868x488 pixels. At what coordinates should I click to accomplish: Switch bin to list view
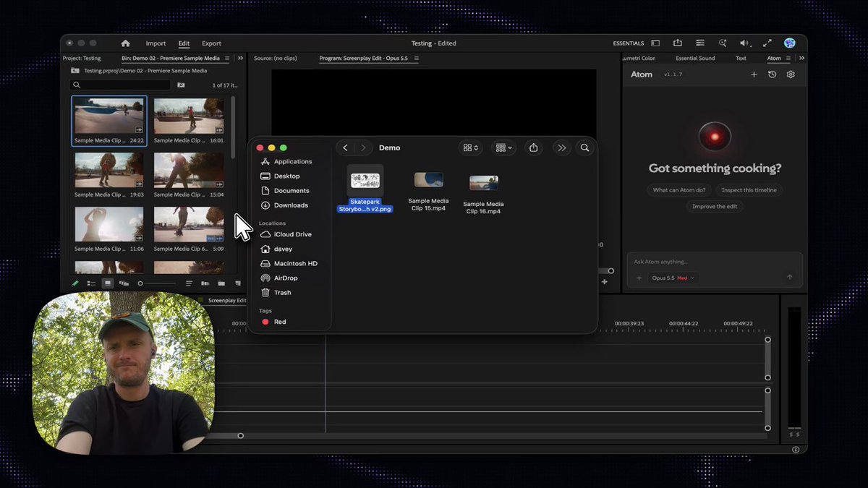tap(91, 283)
